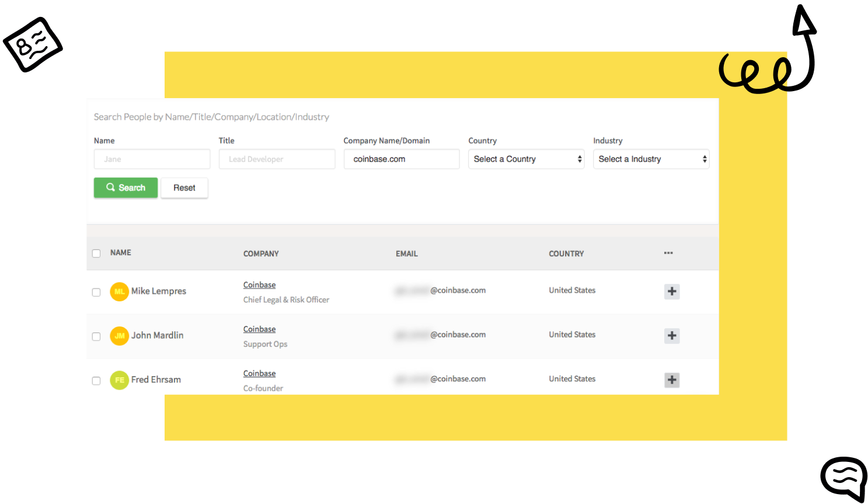Image resolution: width=868 pixels, height=504 pixels.
Task: Select the John Mardlin row checkbox
Action: [x=96, y=336]
